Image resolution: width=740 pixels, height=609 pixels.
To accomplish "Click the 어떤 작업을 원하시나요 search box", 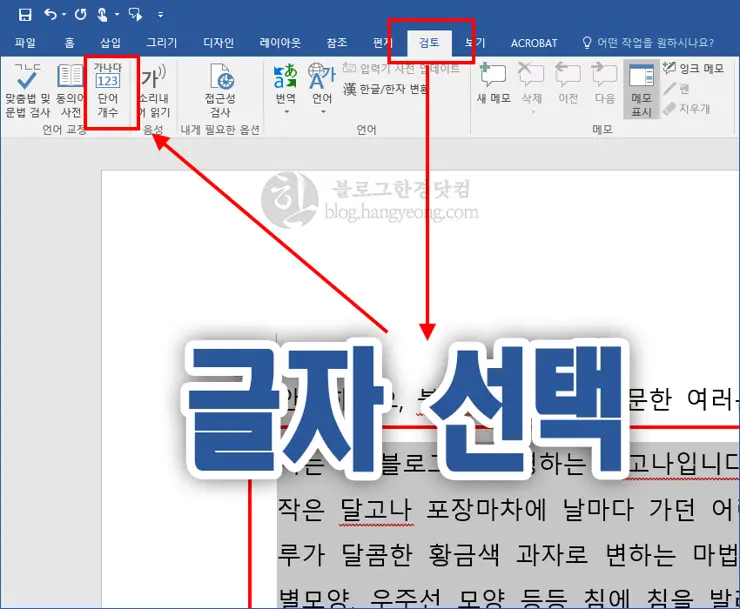I will tap(648, 43).
